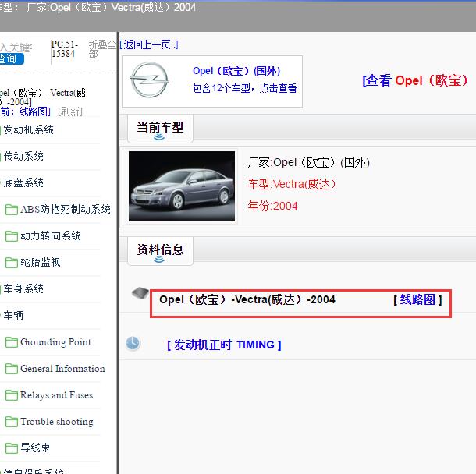Screen dimensions: 476x474
Task: Click the folder icon beside Grounding Point
Action: tap(12, 342)
